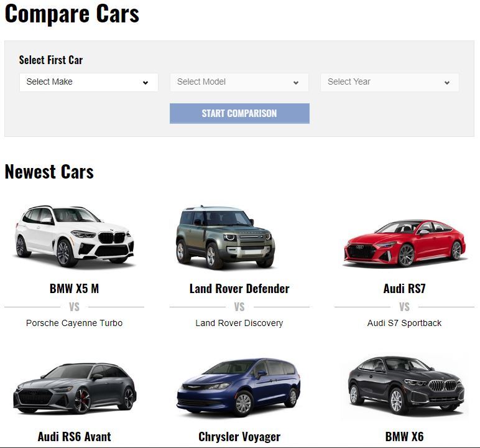480x448 pixels.
Task: Click the red Audi RS7 image
Action: [404, 243]
